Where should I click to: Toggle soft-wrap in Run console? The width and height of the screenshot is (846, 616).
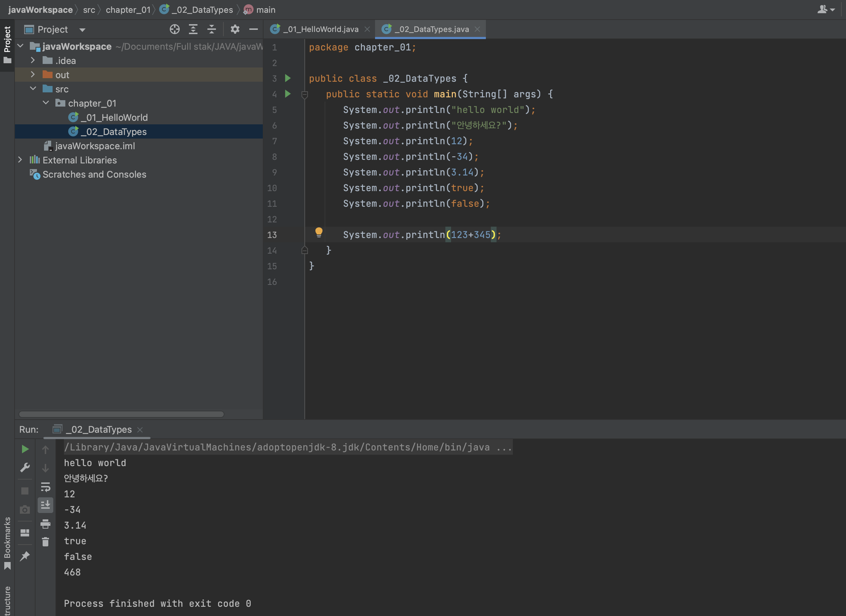(45, 487)
